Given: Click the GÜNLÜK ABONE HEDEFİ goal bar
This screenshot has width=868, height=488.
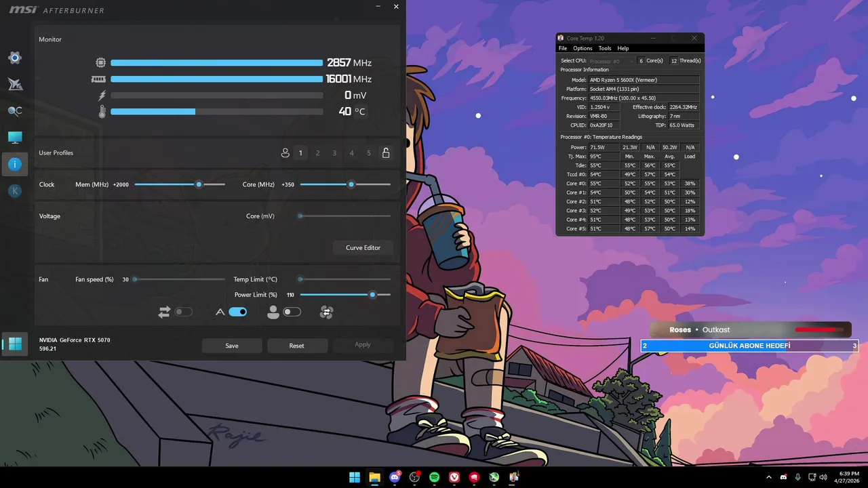Looking at the screenshot, I should pos(749,346).
